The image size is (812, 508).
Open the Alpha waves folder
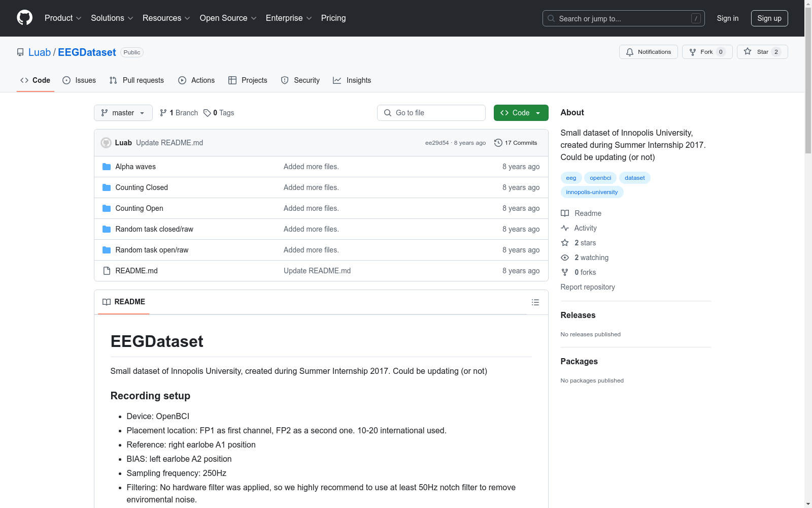[x=136, y=167]
